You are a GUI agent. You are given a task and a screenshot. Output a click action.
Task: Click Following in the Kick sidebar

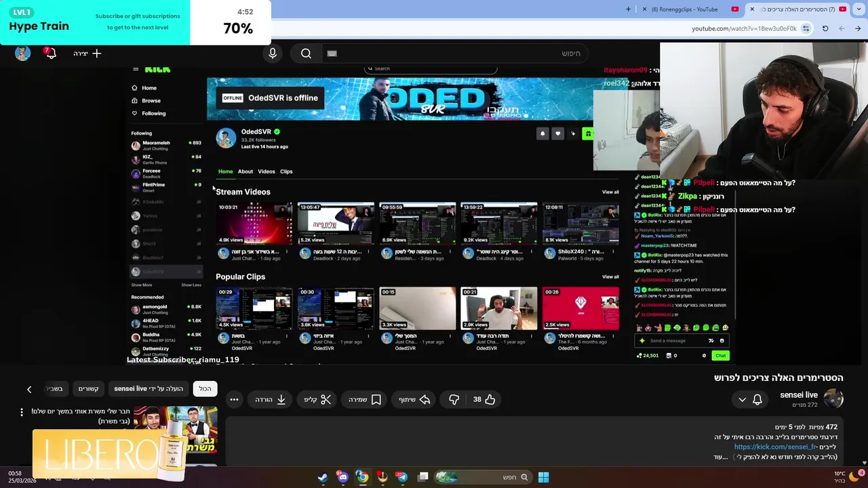pyautogui.click(x=149, y=113)
